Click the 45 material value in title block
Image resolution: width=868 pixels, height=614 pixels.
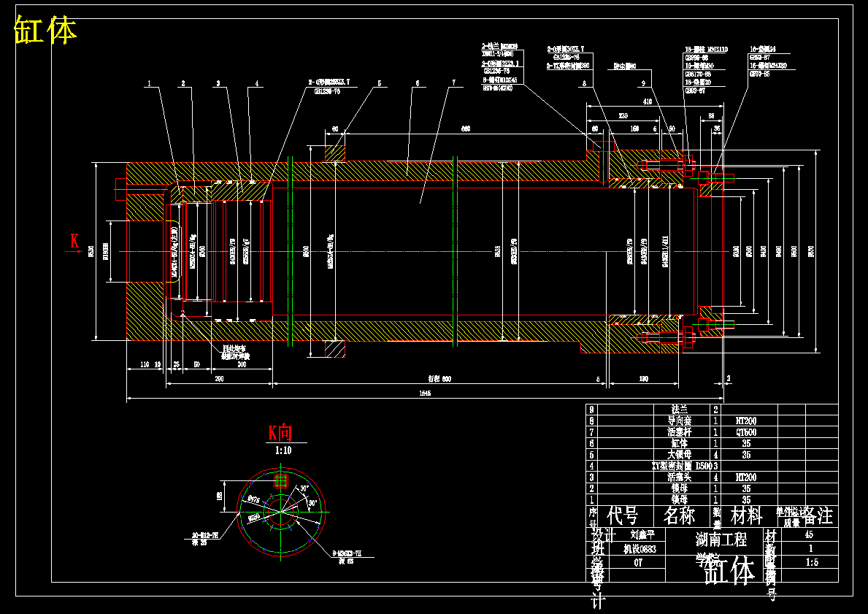tap(809, 535)
